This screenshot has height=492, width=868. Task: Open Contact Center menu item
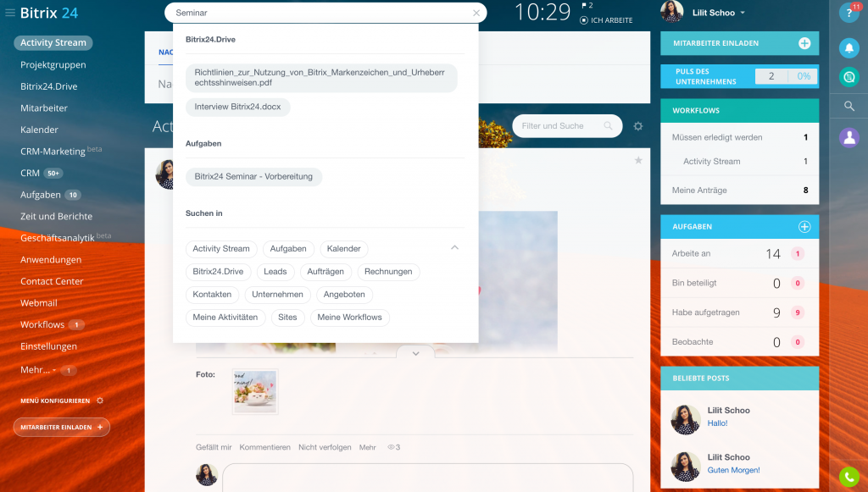(x=52, y=281)
